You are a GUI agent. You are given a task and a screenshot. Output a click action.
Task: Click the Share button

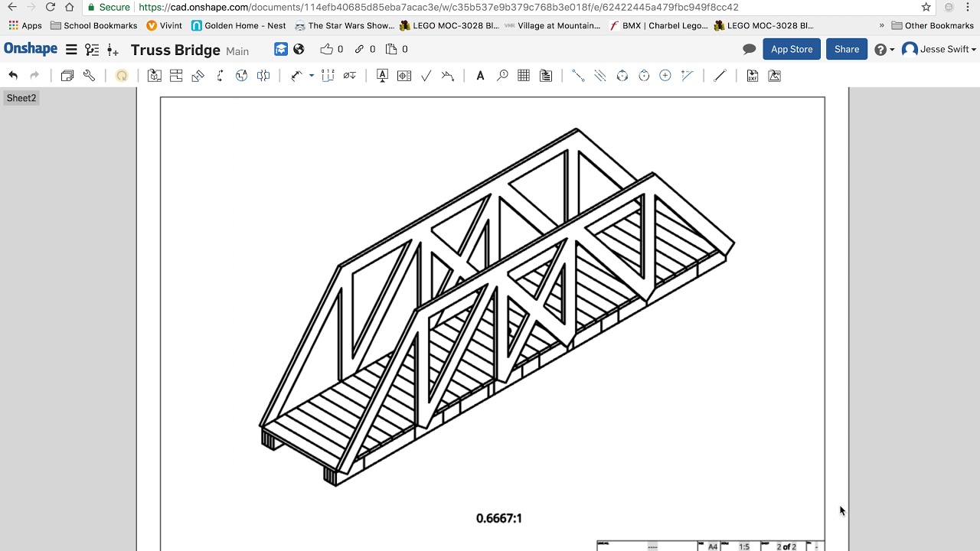pyautogui.click(x=846, y=49)
